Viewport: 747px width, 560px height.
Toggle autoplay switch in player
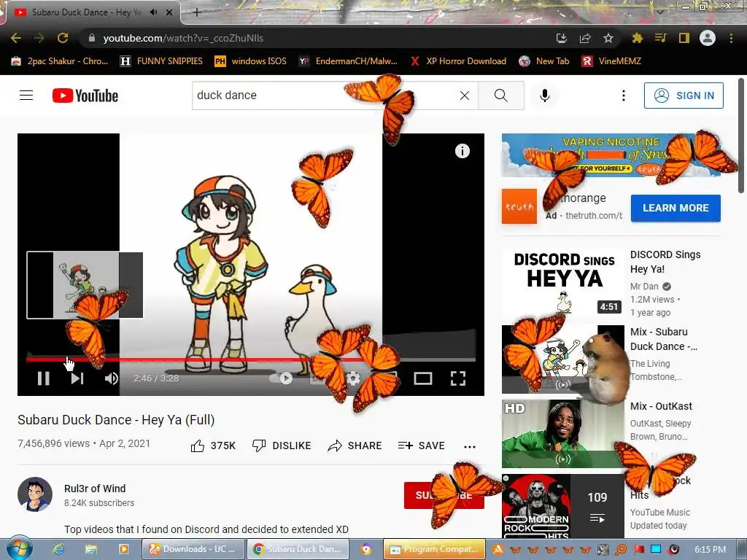pyautogui.click(x=281, y=378)
